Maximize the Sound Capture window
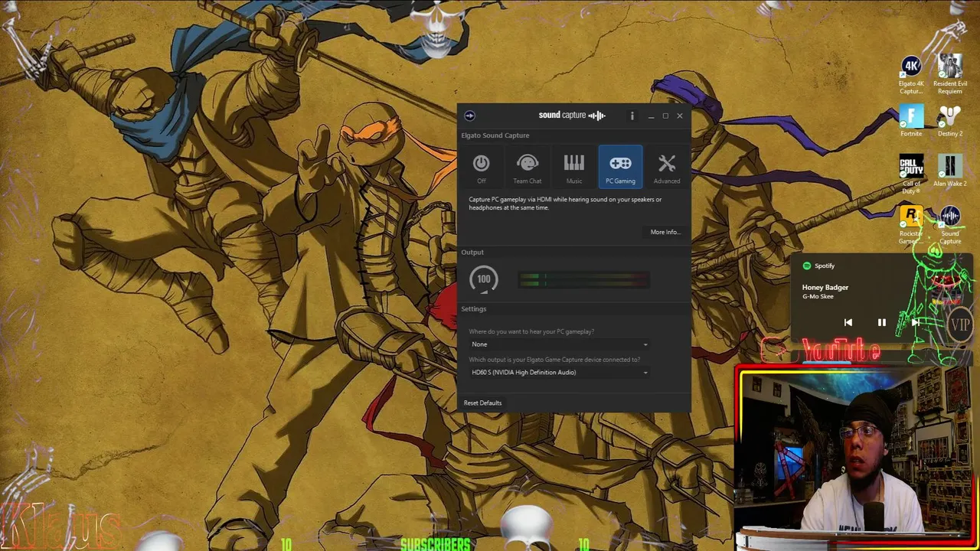980x551 pixels. 665,116
